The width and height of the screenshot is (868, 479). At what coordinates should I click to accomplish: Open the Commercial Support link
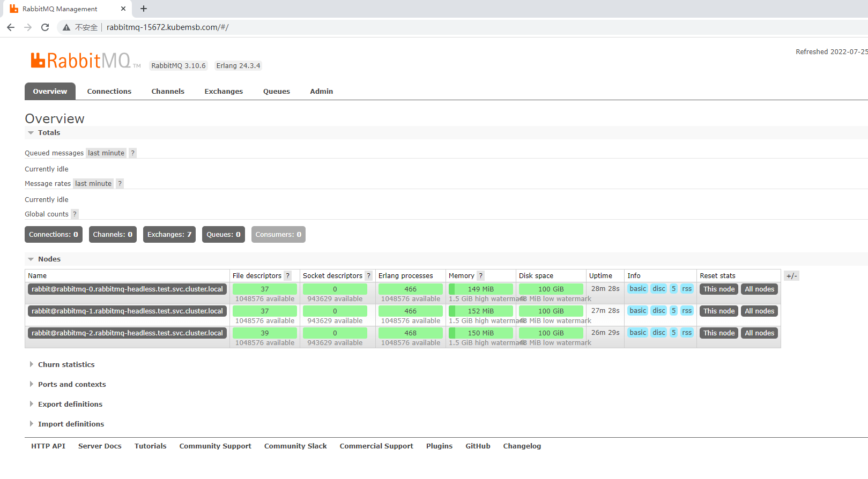click(376, 446)
